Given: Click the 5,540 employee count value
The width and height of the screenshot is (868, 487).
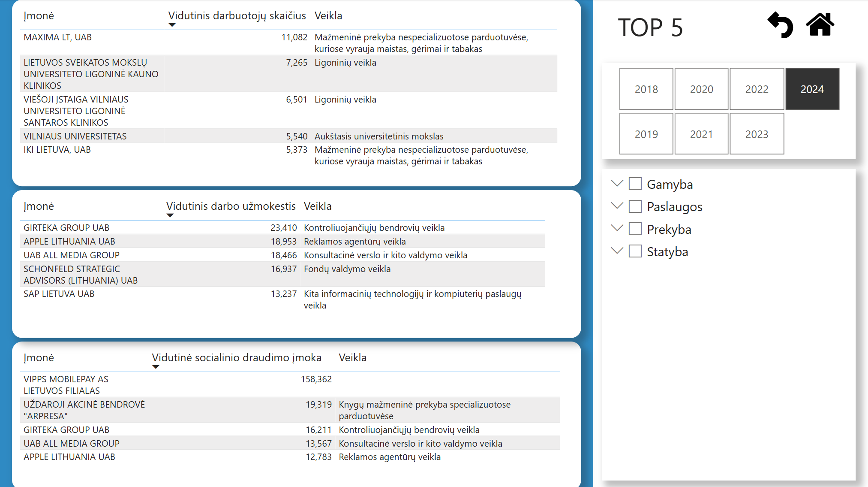Looking at the screenshot, I should point(297,136).
